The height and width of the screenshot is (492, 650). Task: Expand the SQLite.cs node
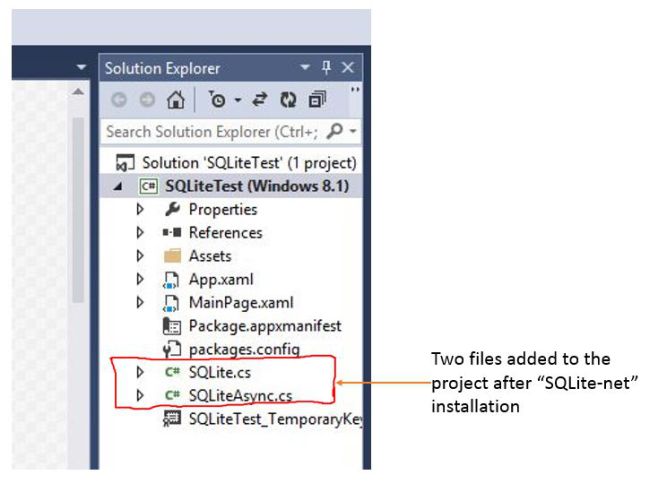140,372
